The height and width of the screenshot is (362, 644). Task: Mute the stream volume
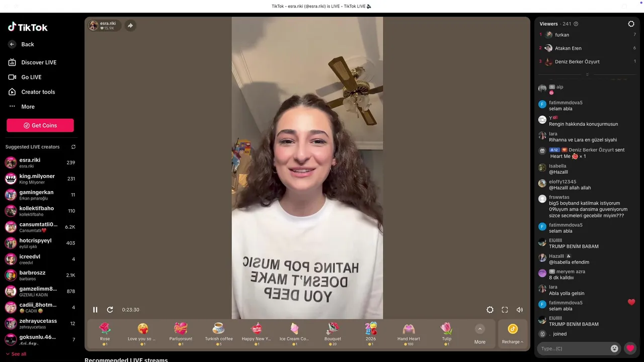point(520,310)
